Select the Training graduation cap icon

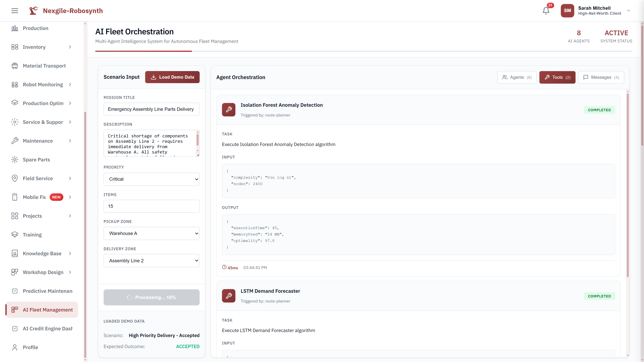click(14, 235)
